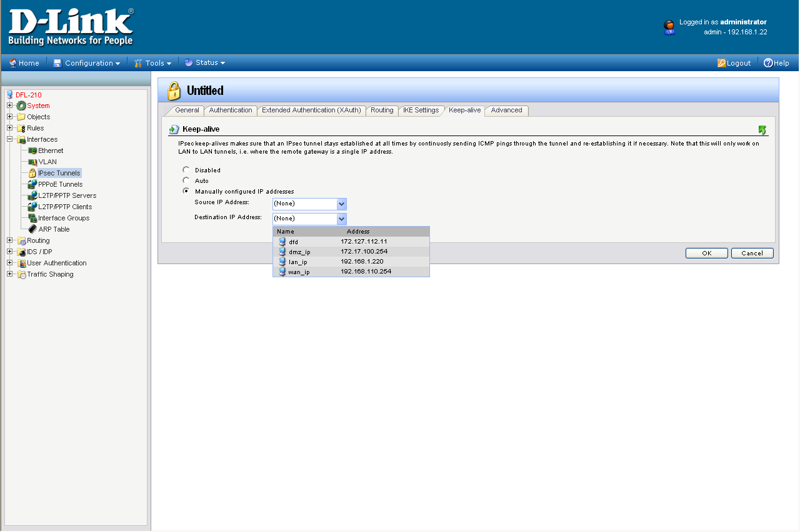800x532 pixels.
Task: Click the Rules icon in tree
Action: tap(21, 129)
